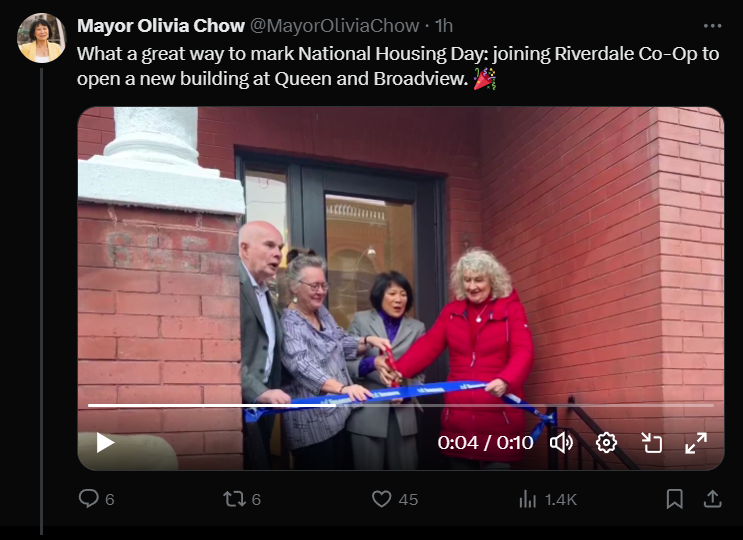Open Mayor Olivia Chow profile name
The width and height of the screenshot is (743, 540).
[x=161, y=26]
